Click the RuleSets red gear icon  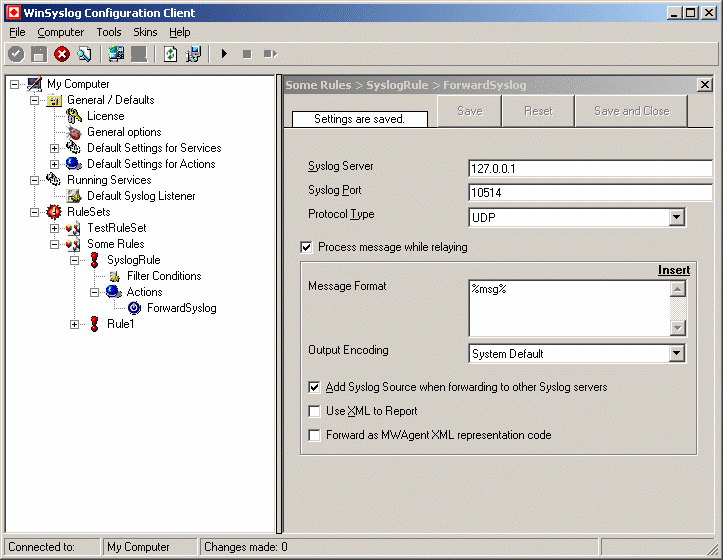pos(54,212)
